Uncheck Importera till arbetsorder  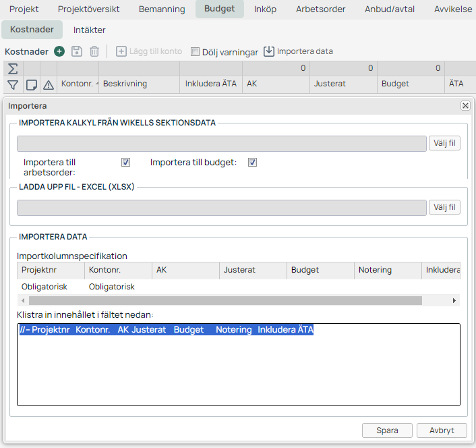coord(125,162)
